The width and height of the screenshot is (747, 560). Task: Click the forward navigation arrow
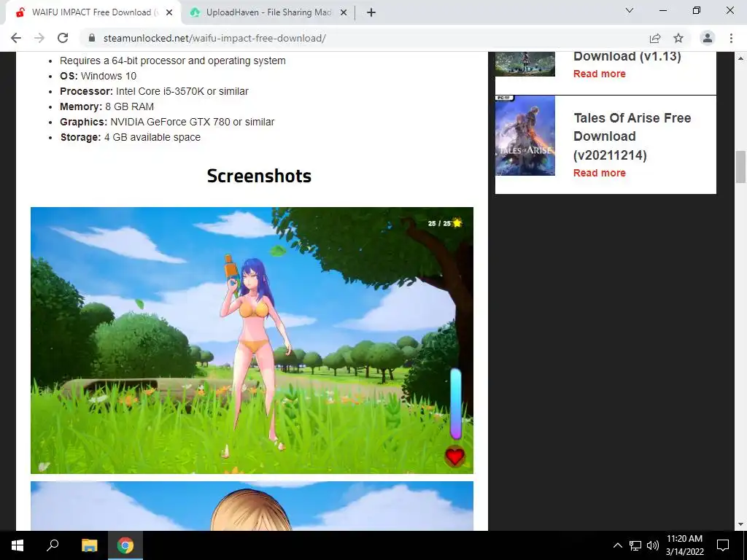point(39,38)
